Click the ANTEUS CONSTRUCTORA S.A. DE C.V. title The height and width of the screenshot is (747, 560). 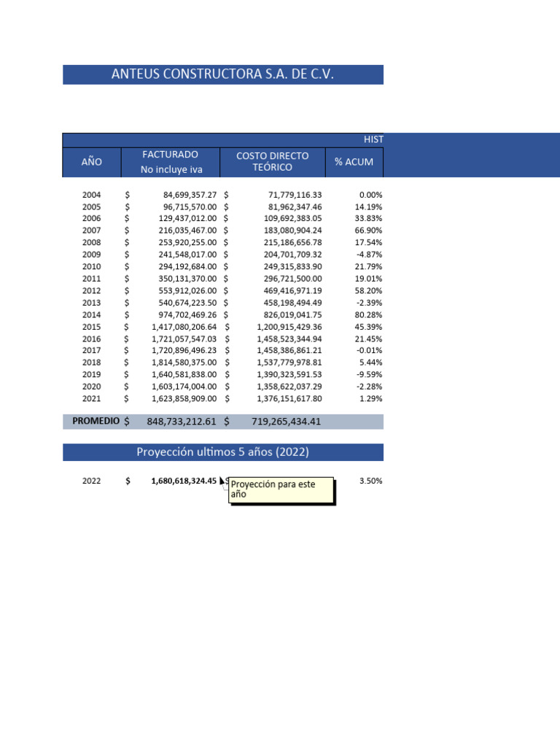[x=223, y=74]
